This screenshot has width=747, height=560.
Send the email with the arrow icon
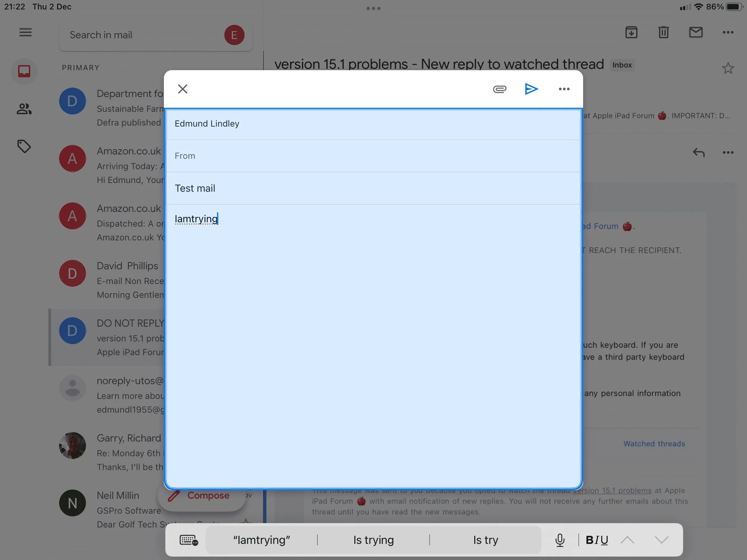[x=531, y=89]
